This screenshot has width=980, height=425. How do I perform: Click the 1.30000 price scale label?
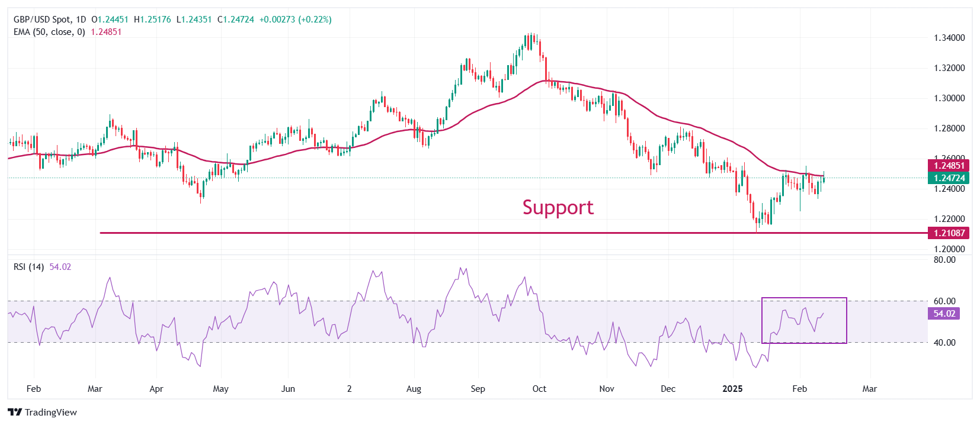point(949,98)
